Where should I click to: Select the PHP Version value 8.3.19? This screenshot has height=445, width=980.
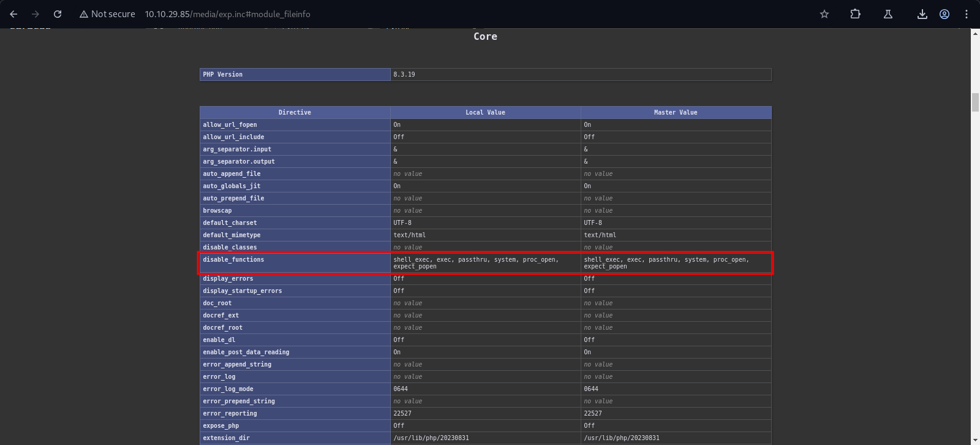click(404, 75)
